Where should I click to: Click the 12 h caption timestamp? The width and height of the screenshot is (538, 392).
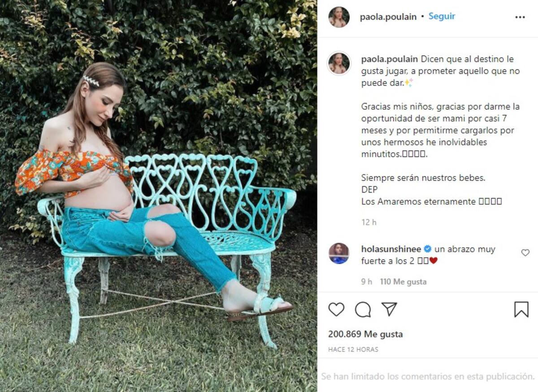coord(369,222)
